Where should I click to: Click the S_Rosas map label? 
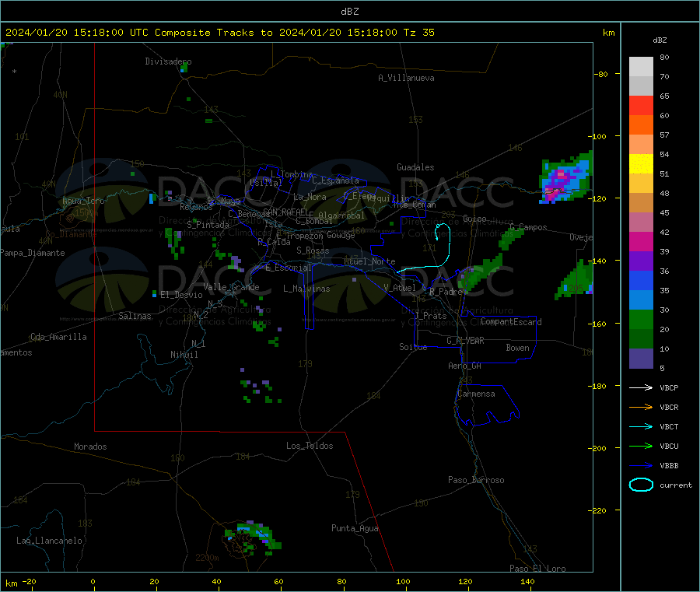(x=313, y=250)
